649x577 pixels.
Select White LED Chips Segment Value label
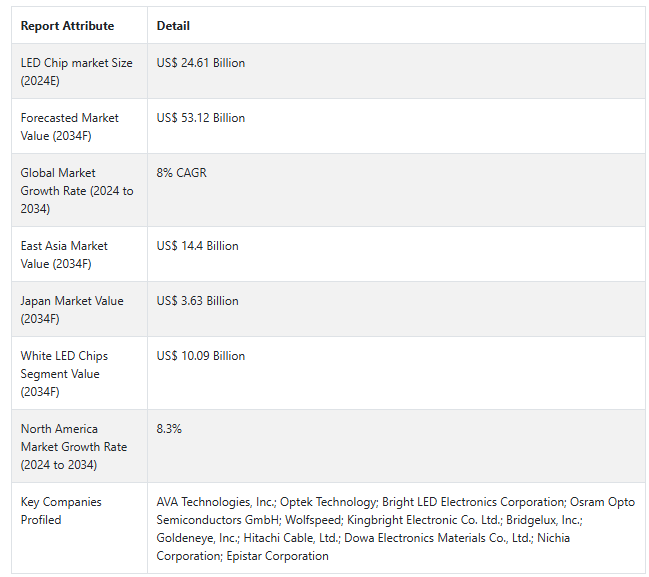coord(64,373)
